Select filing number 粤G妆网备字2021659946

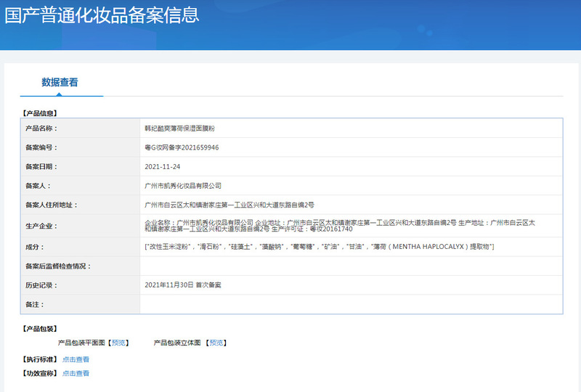tap(182, 147)
